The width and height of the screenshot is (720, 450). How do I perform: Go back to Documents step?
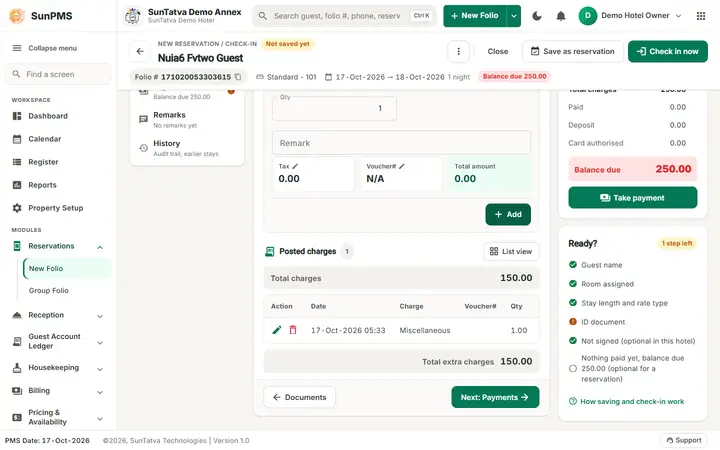tap(299, 397)
